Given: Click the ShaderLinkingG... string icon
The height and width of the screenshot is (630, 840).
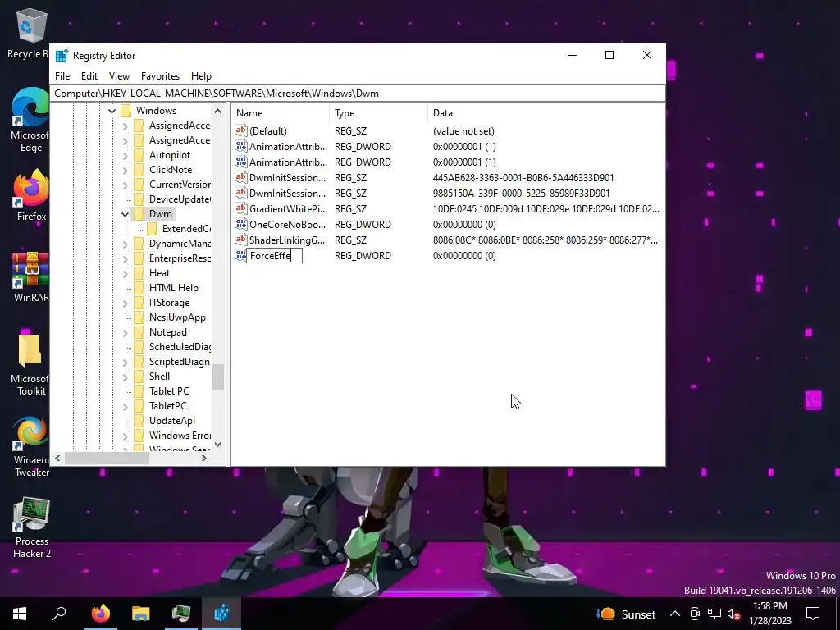Looking at the screenshot, I should point(241,240).
